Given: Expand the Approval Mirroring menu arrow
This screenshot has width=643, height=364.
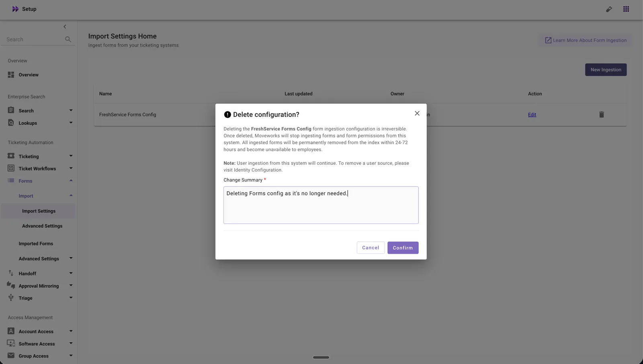Looking at the screenshot, I should click(71, 286).
